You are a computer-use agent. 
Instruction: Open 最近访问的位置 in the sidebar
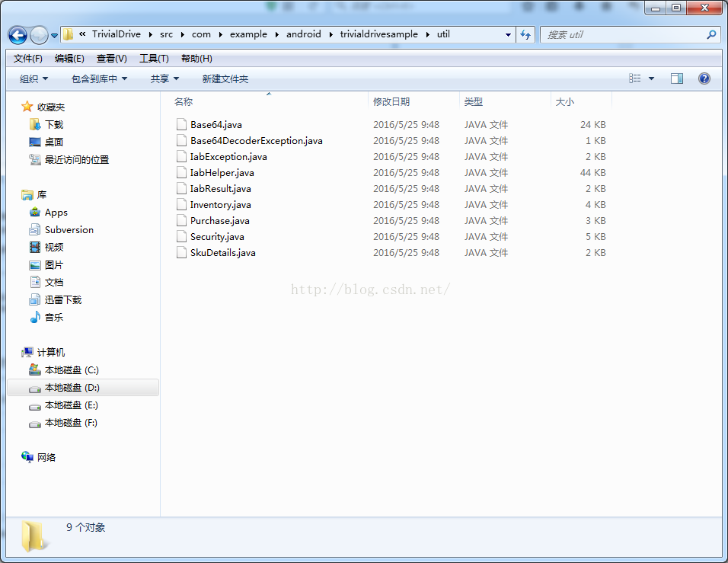click(77, 160)
